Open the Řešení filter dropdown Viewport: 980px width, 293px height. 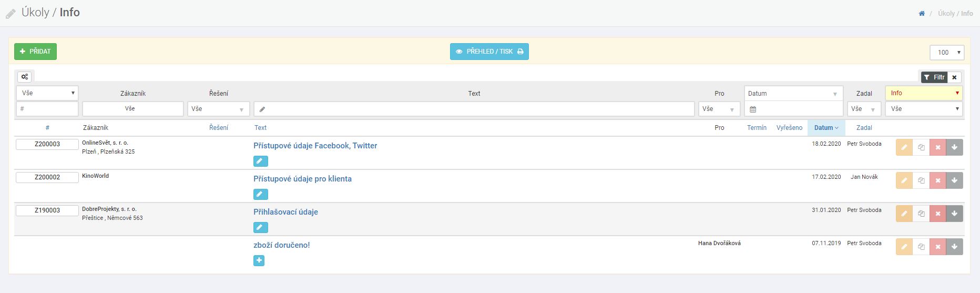[219, 109]
